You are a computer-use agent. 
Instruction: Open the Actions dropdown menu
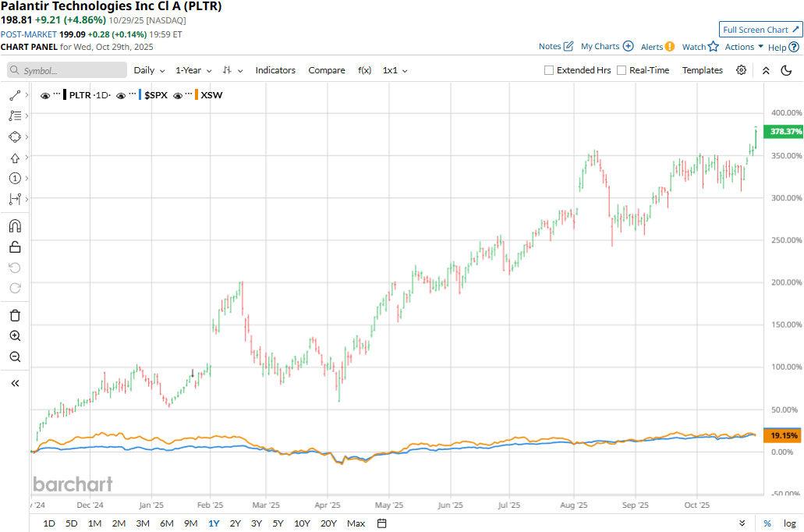tap(744, 47)
